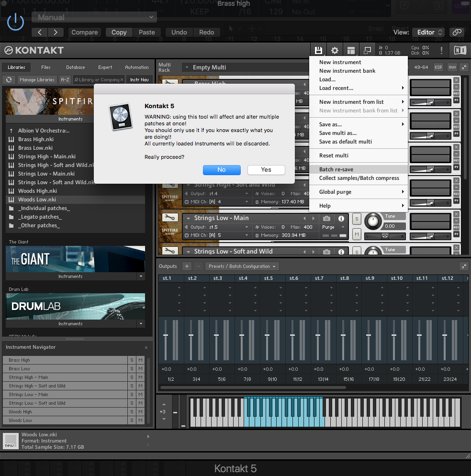Toggle solo S on Strings Low - Main rack

click(x=357, y=219)
